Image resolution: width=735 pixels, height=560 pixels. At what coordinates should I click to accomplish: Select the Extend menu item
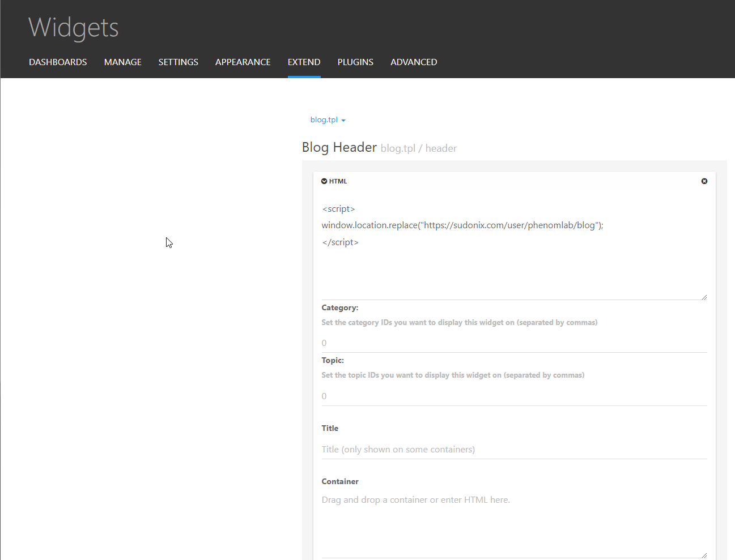tap(304, 62)
